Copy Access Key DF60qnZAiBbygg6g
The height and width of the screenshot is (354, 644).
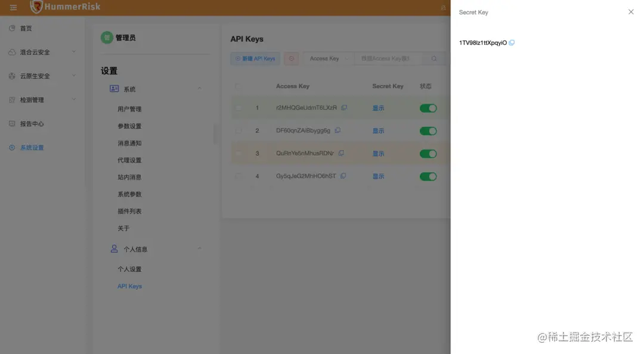tap(338, 130)
